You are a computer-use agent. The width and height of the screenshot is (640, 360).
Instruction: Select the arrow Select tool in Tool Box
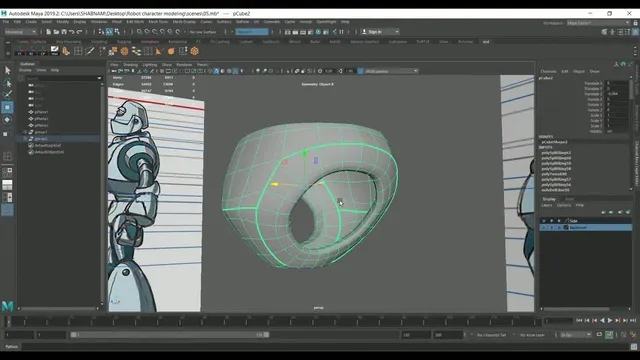click(x=7, y=70)
